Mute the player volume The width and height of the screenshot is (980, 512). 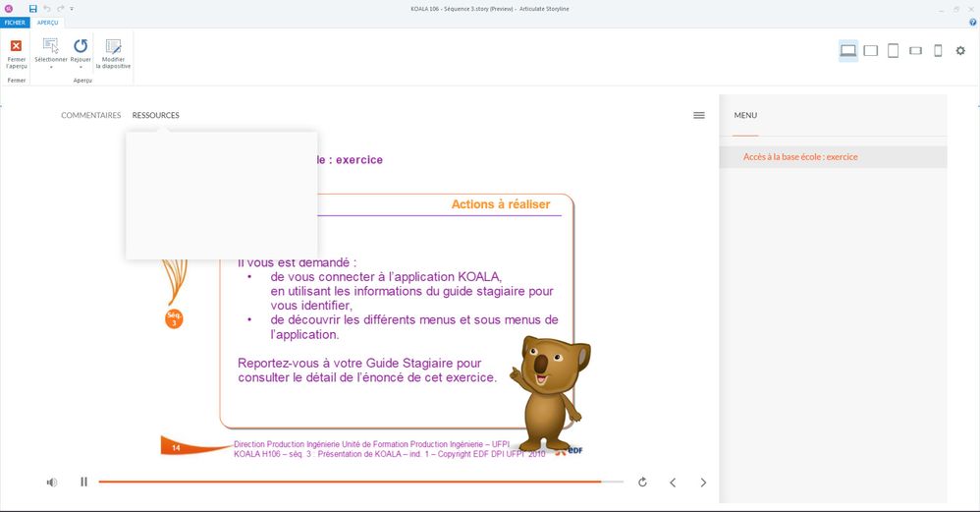click(x=52, y=482)
